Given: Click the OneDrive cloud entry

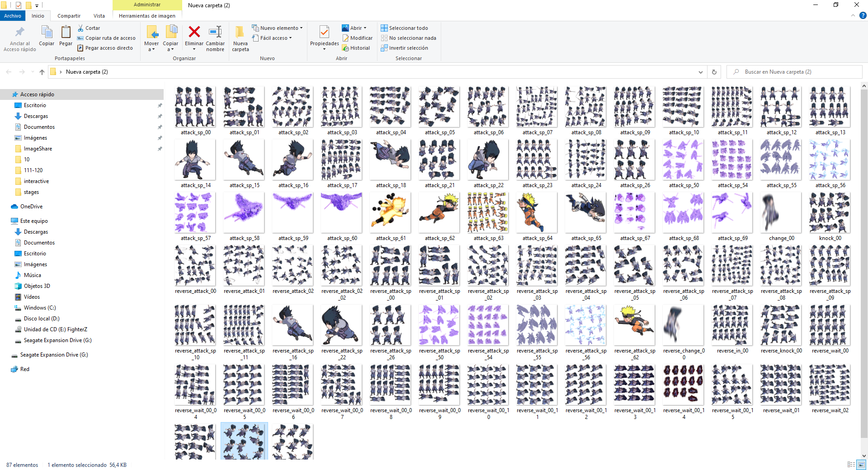Looking at the screenshot, I should (x=27, y=207).
